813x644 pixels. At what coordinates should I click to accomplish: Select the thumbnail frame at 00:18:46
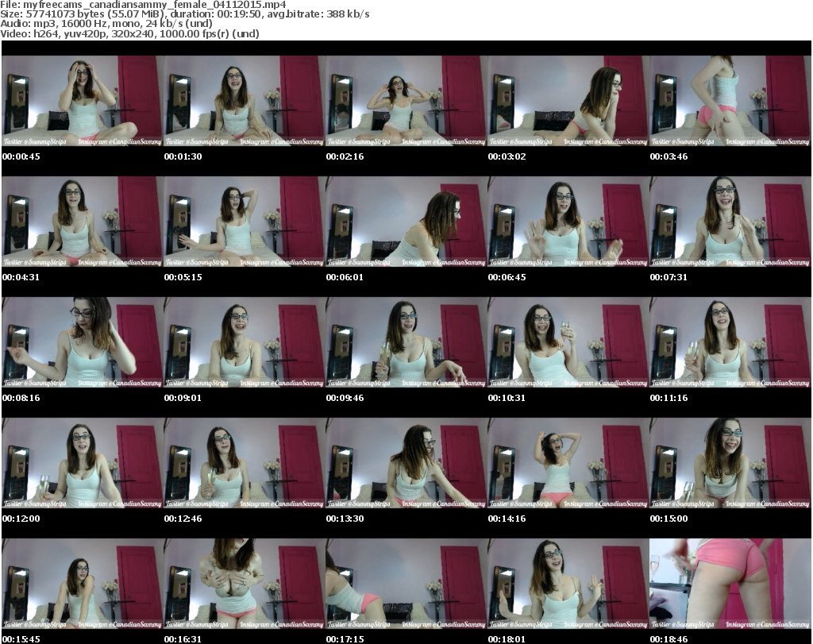tap(730, 584)
